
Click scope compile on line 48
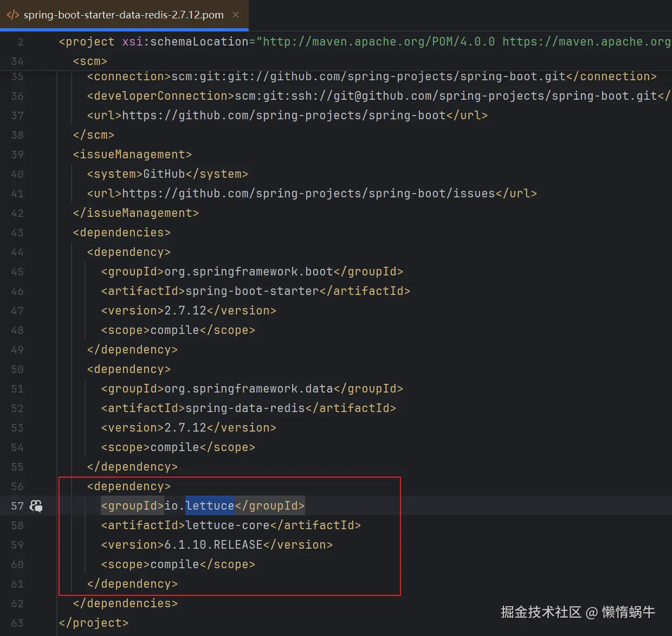(x=178, y=330)
